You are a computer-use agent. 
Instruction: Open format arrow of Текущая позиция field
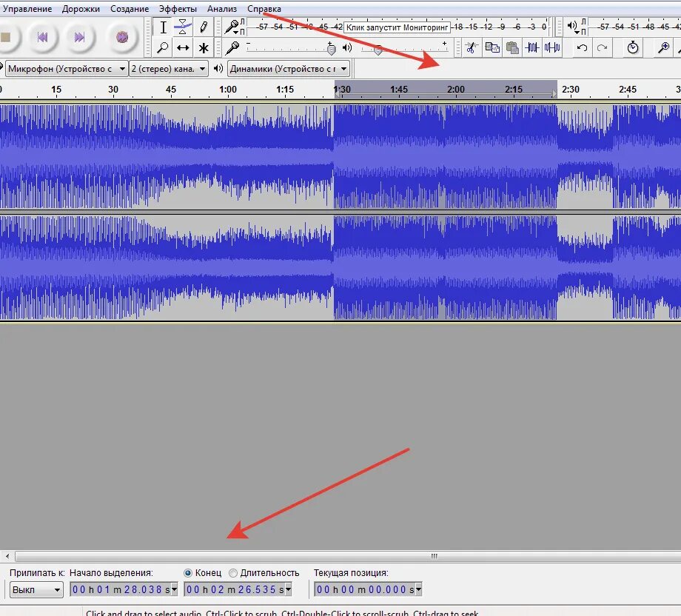419,589
